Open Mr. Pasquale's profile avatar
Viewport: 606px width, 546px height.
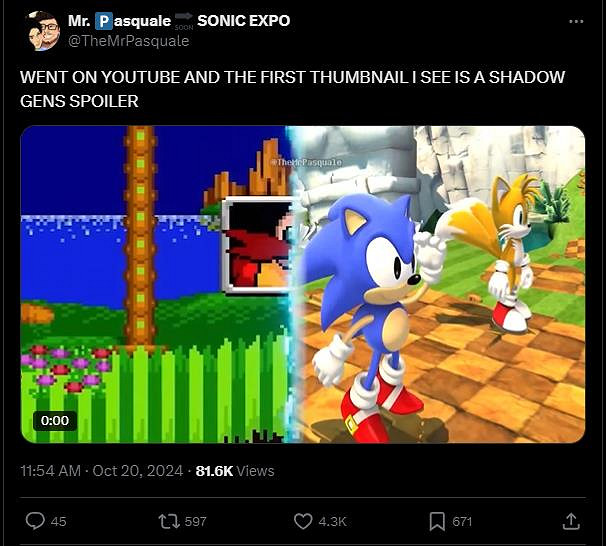pos(43,31)
